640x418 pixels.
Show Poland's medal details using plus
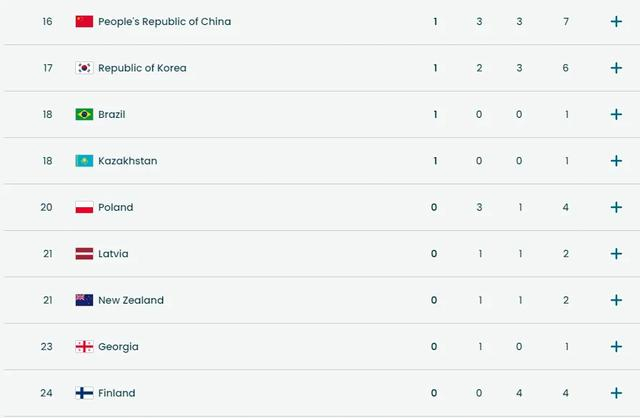click(x=616, y=207)
